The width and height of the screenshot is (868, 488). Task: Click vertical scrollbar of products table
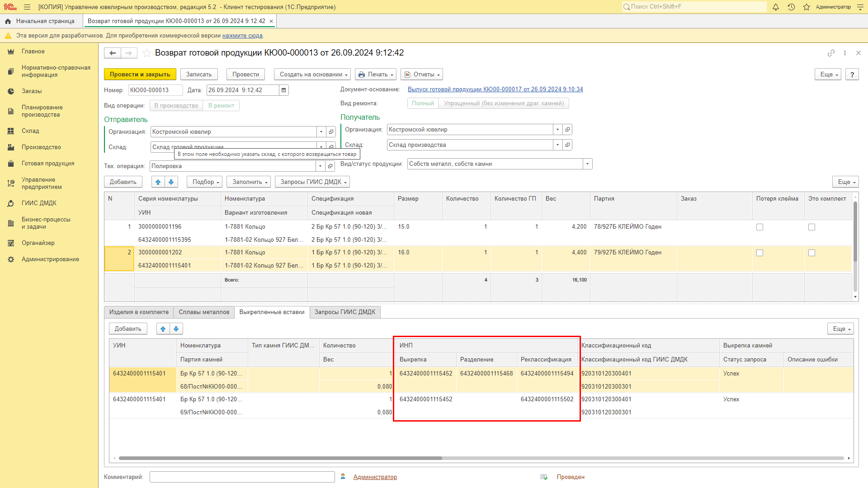pyautogui.click(x=855, y=231)
